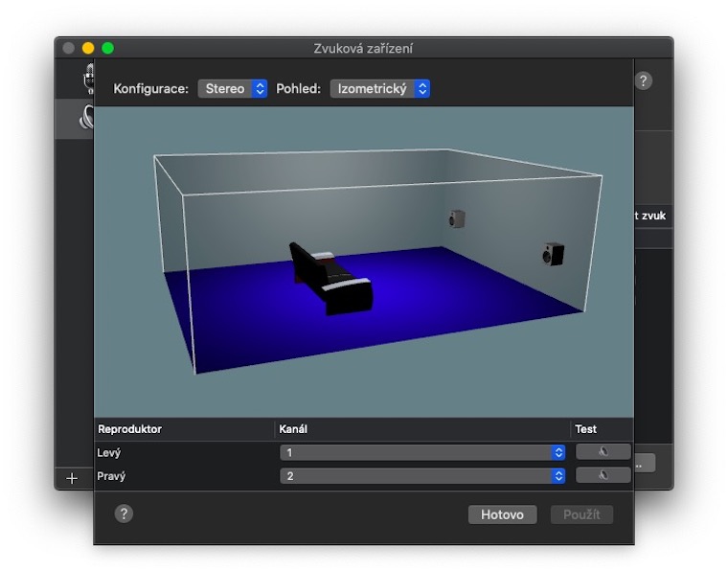Image resolution: width=728 pixels, height=571 pixels.
Task: Test the Pravý speaker
Action: point(603,475)
